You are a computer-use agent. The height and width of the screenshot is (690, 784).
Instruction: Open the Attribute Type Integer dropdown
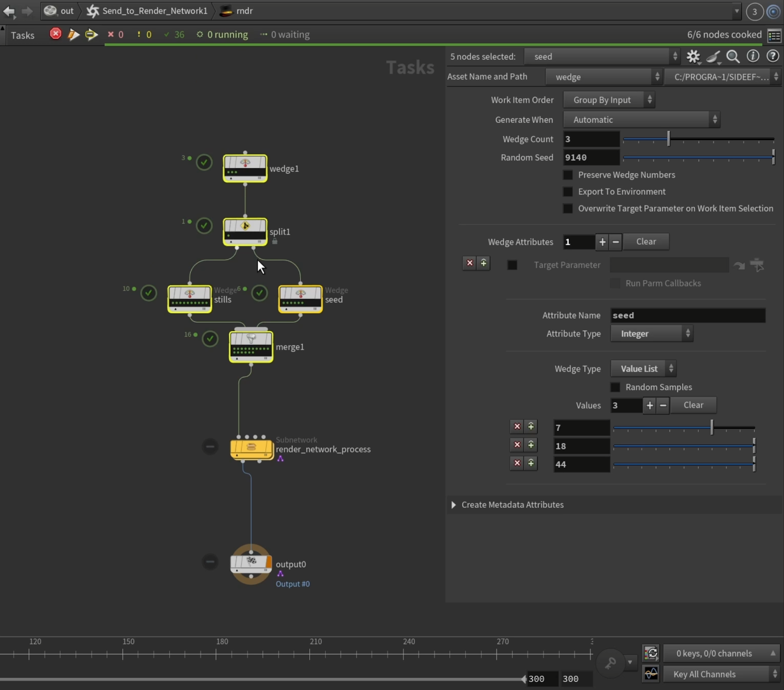[651, 333]
